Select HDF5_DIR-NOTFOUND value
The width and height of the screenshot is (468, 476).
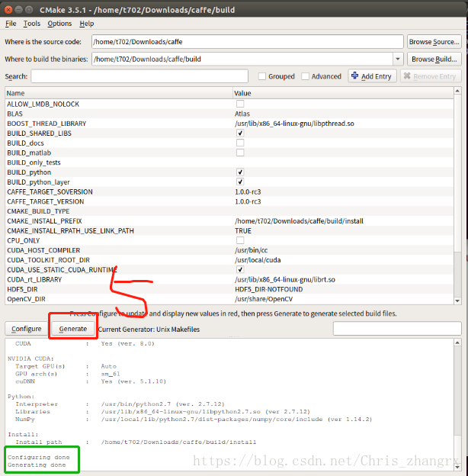point(269,289)
